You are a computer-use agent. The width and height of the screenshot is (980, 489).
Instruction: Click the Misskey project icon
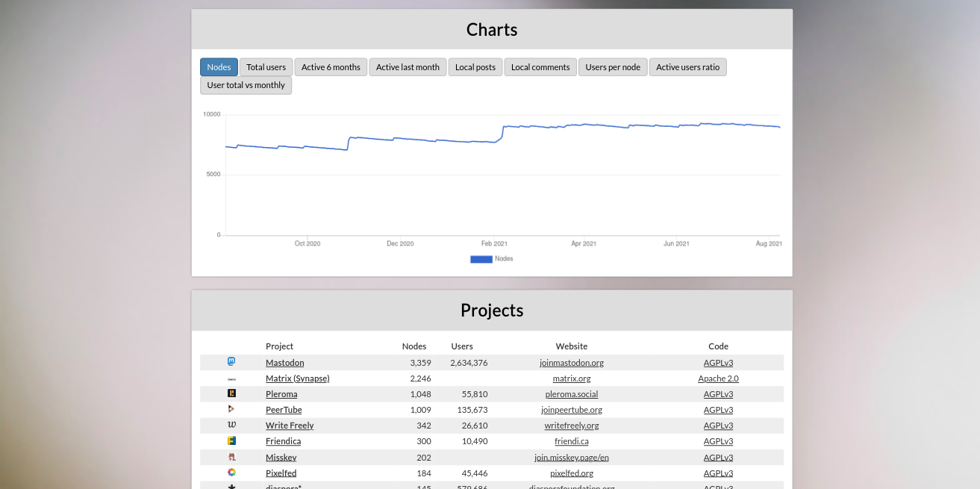(x=231, y=457)
